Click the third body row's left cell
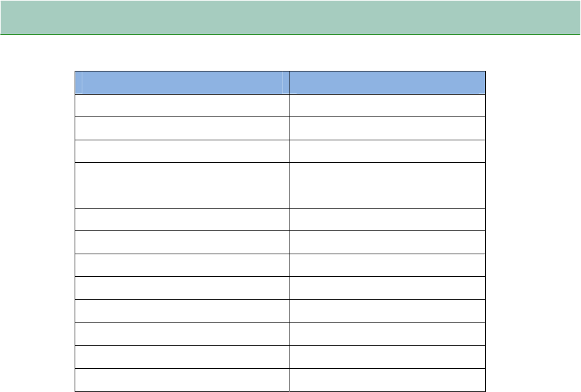 [x=182, y=151]
